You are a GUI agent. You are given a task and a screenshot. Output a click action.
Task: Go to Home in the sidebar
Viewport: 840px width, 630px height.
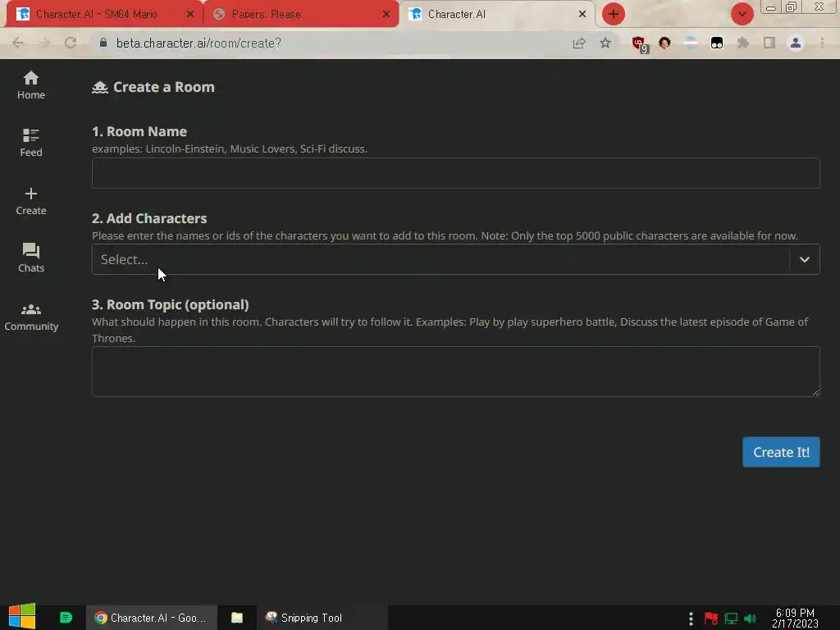(x=31, y=85)
